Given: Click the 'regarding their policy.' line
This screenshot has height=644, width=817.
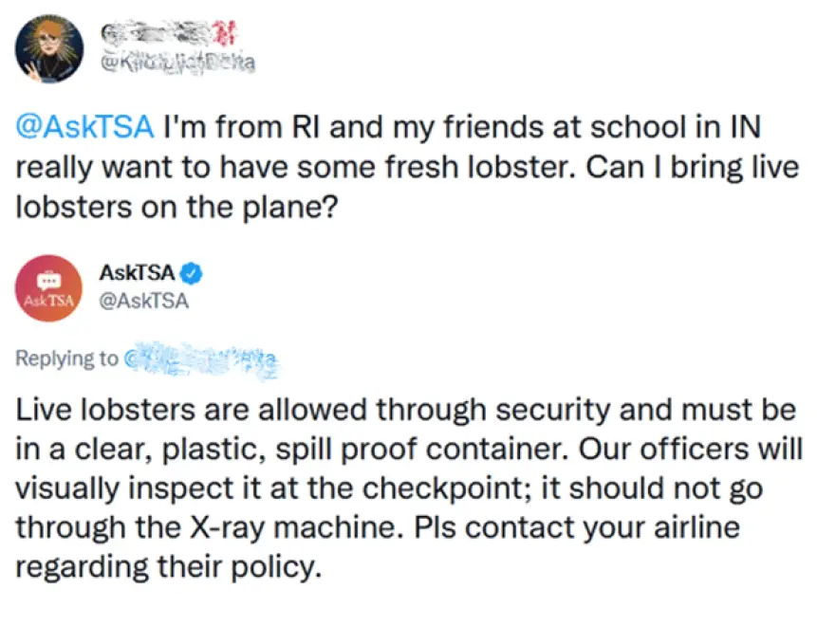Looking at the screenshot, I should 169,566.
